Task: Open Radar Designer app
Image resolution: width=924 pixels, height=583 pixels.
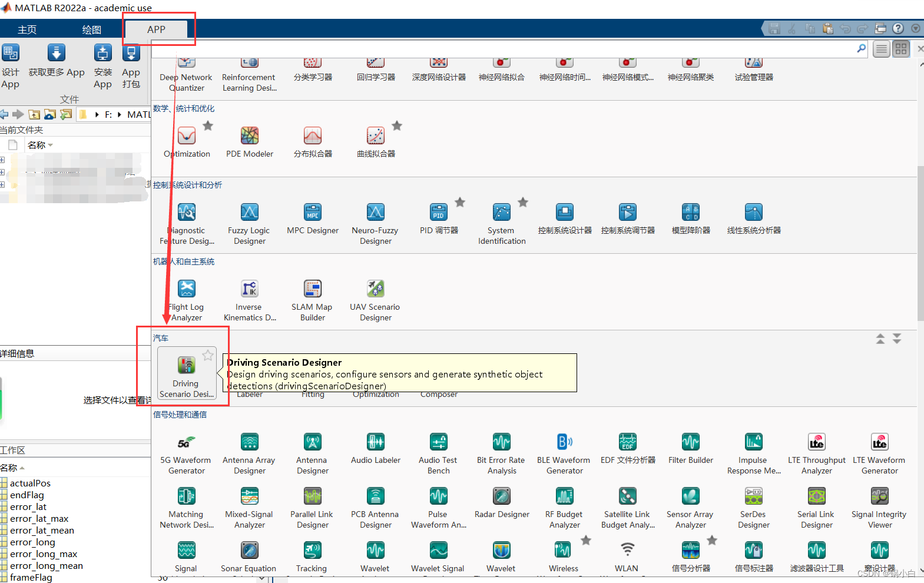Action: [502, 503]
